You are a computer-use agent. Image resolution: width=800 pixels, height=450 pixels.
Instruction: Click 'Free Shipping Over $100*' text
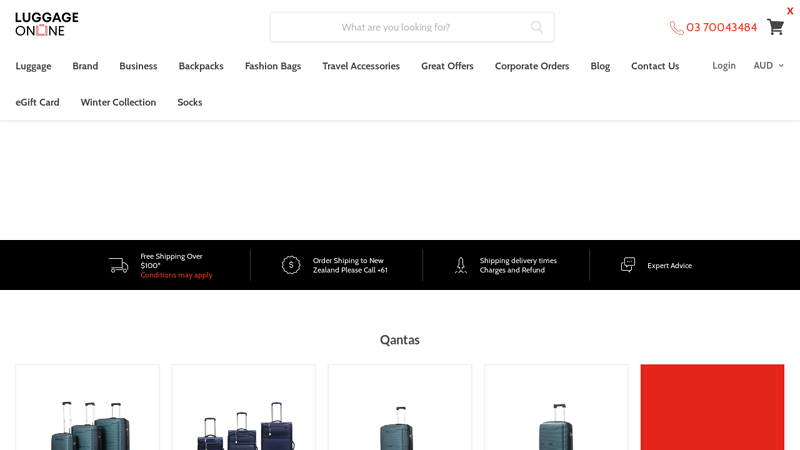point(171,261)
